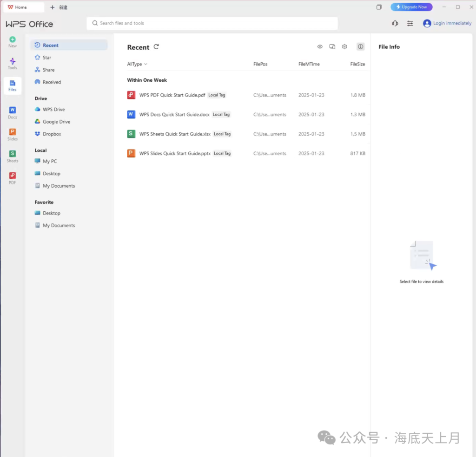
Task: Click the multi-device icon above file list
Action: 332,47
